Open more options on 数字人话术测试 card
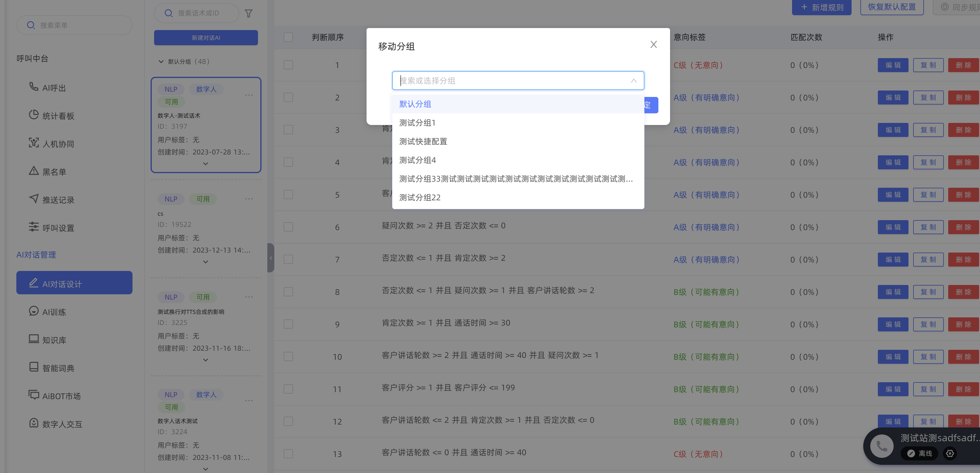 coord(249,400)
